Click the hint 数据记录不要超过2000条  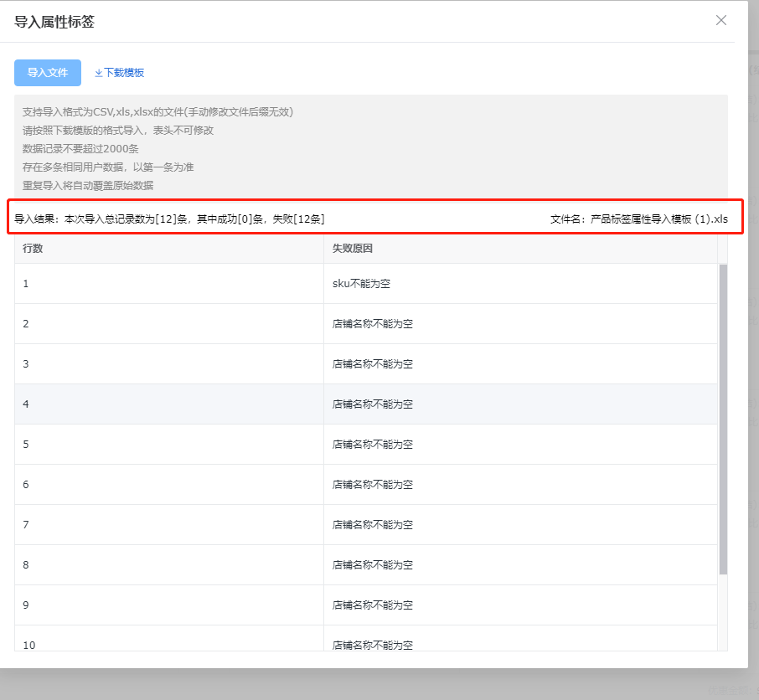(x=80, y=148)
